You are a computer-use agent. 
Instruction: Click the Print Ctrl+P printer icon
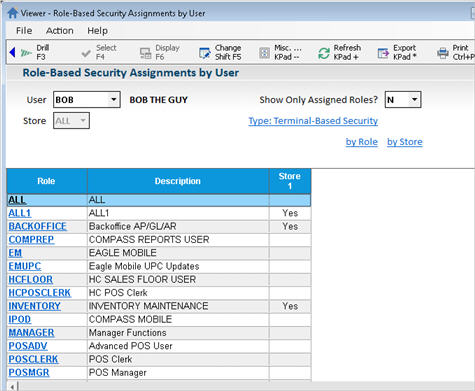click(443, 53)
